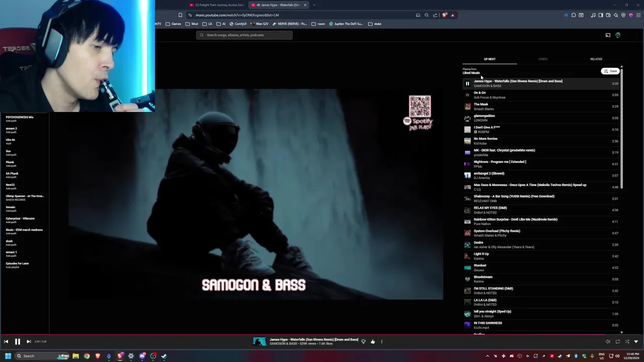644x362 pixels.
Task: Dislike the current song with thumbs down
Action: 363,341
